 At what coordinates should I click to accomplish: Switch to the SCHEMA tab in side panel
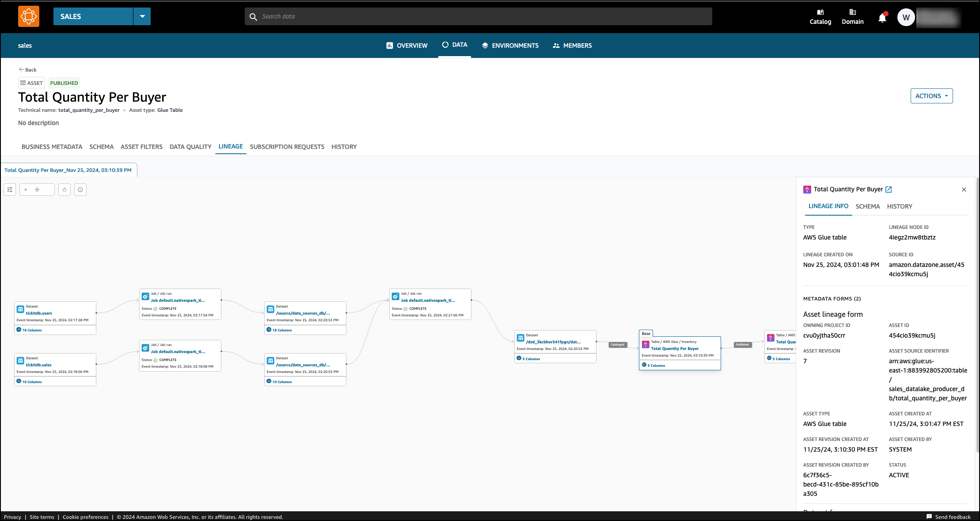coord(867,206)
